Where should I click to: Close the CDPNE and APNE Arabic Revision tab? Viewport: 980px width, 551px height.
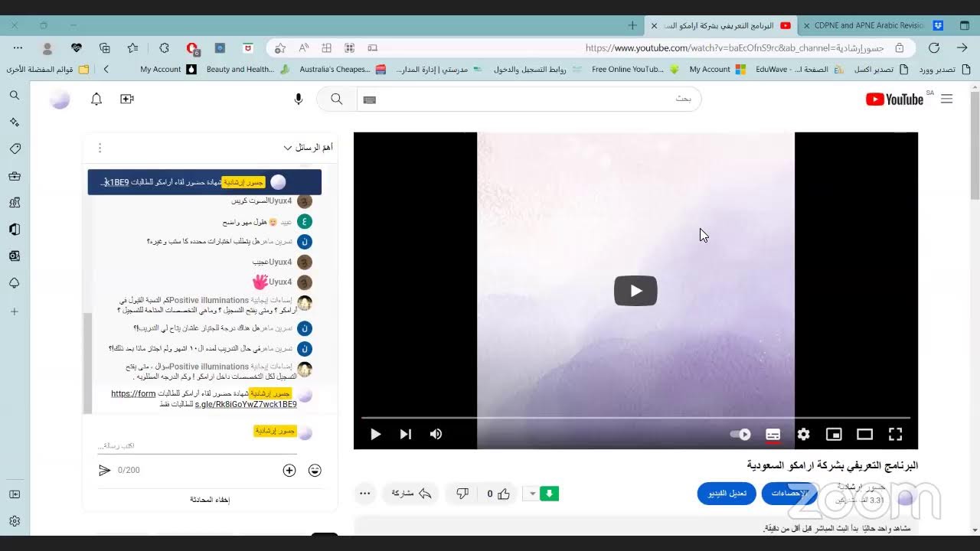pyautogui.click(x=806, y=25)
